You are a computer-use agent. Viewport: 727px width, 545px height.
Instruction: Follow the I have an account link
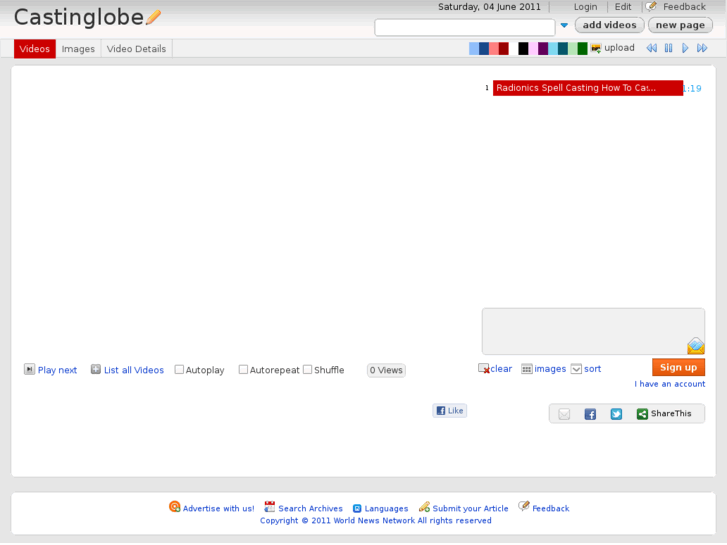pyautogui.click(x=670, y=384)
